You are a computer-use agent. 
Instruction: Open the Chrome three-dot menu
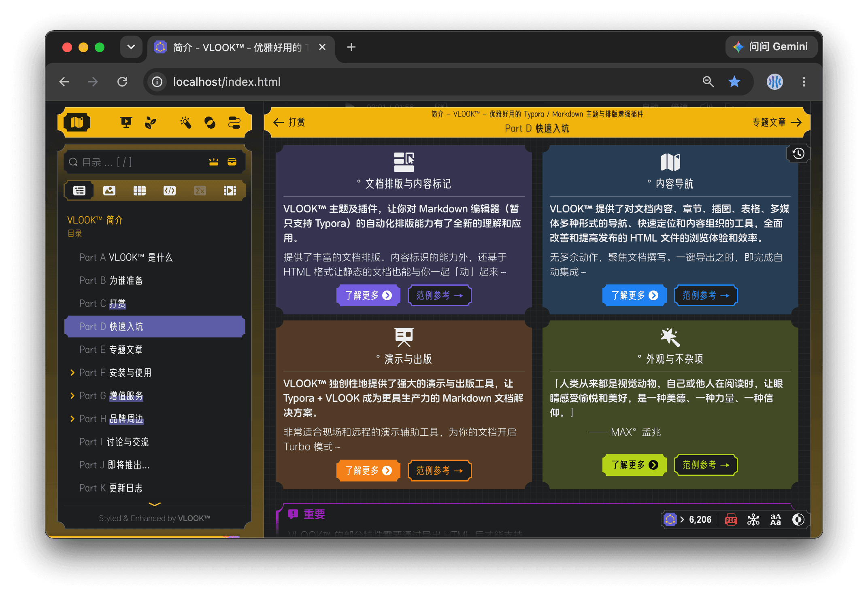[x=804, y=82]
